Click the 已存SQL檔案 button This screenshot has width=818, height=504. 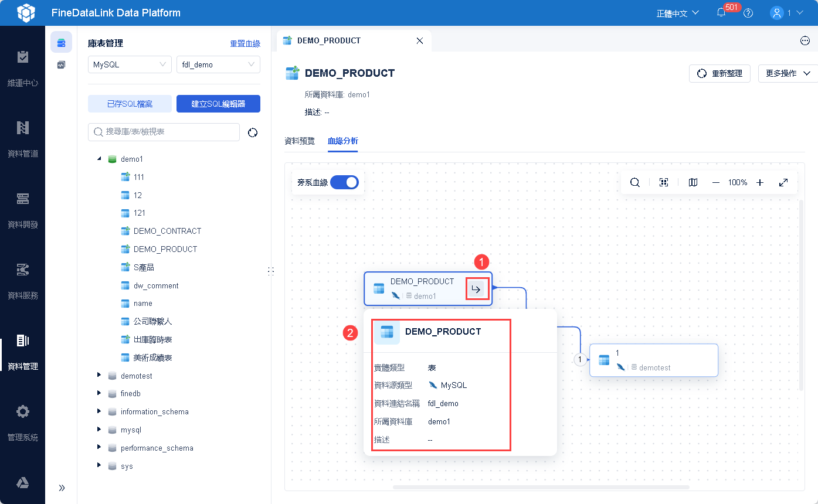pos(130,104)
